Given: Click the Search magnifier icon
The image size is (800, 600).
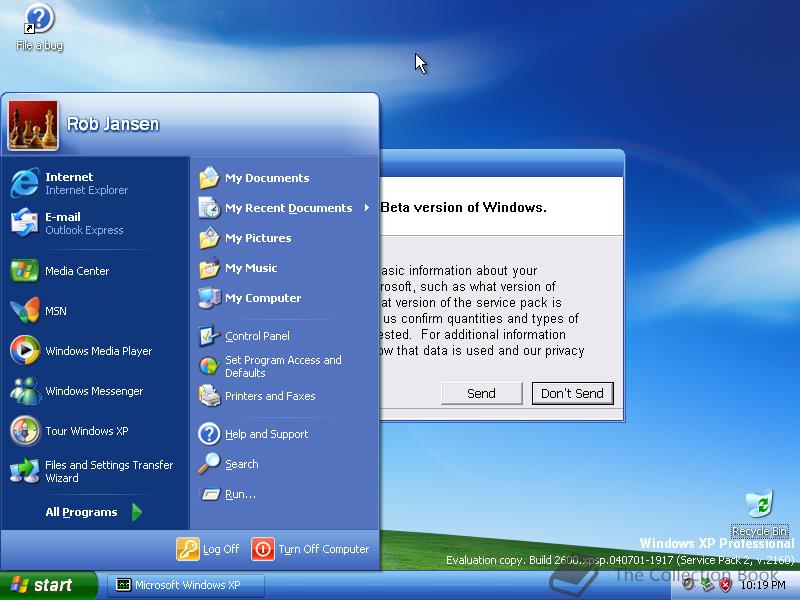Looking at the screenshot, I should [x=209, y=464].
